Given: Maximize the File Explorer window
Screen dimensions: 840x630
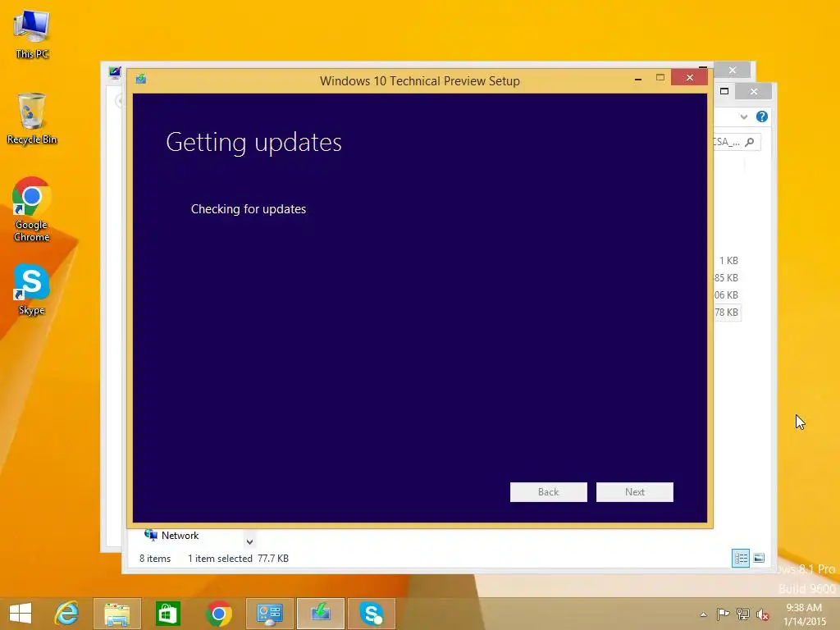Looking at the screenshot, I should [724, 91].
